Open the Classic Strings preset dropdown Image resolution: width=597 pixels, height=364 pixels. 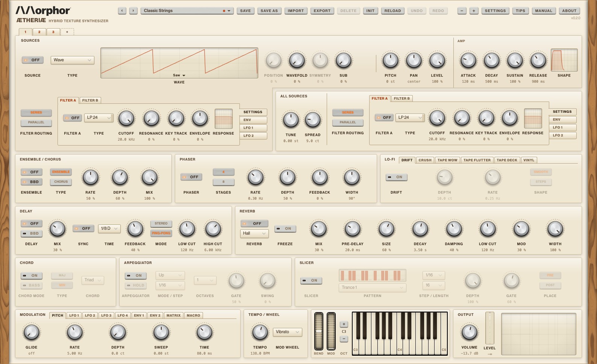point(187,11)
